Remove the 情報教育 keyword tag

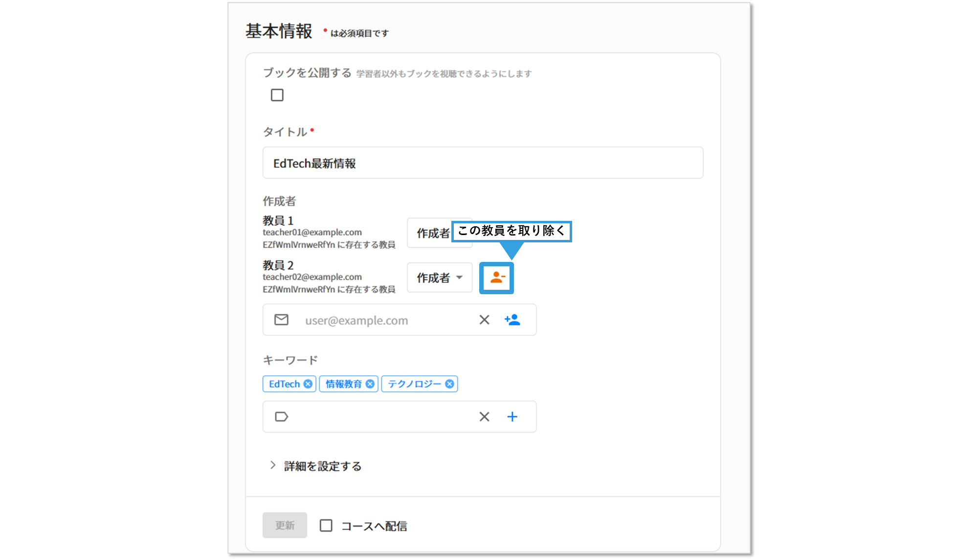(370, 384)
